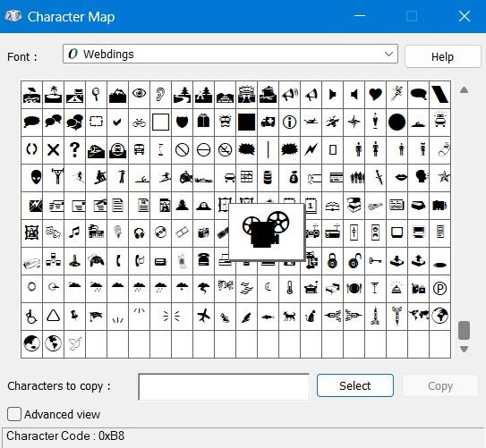Open the Font dropdown showing Webdings
This screenshot has height=448, width=486.
(x=230, y=54)
